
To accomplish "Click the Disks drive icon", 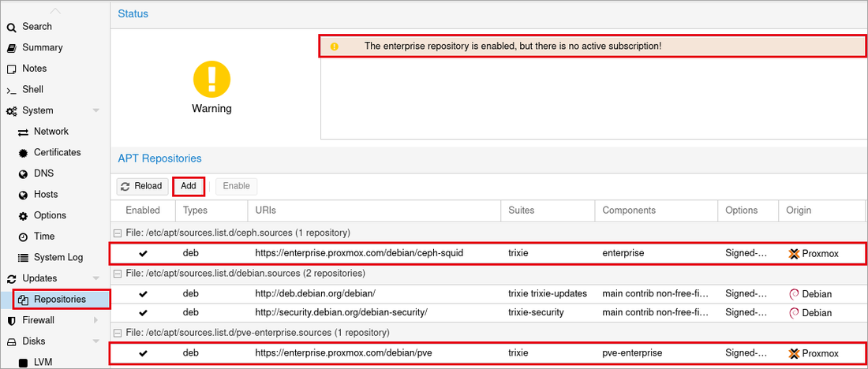I will point(11,342).
